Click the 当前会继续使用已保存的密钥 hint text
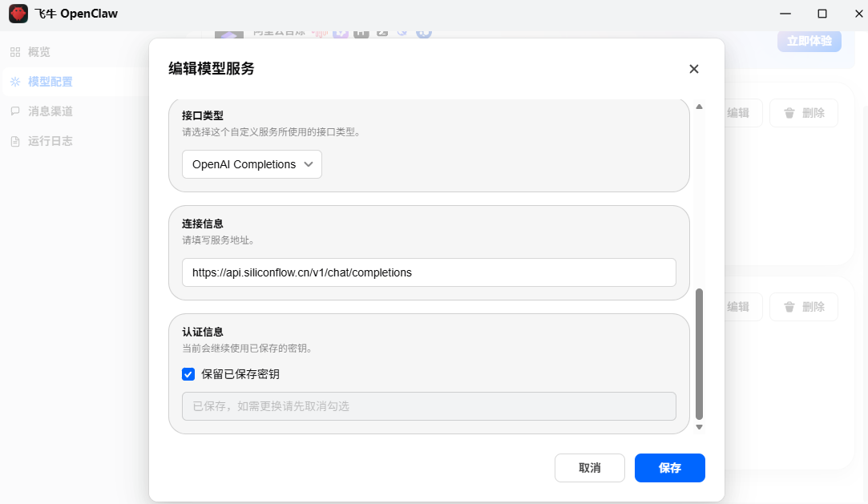The image size is (868, 504). [x=248, y=349]
